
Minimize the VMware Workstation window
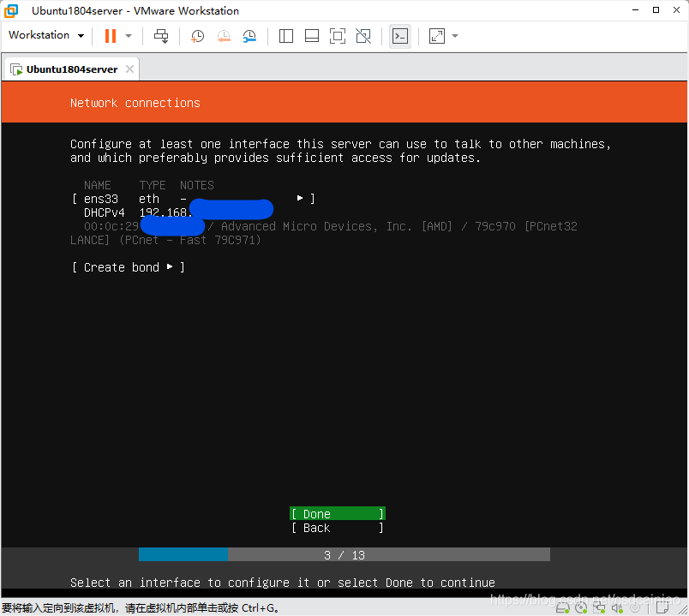coord(635,10)
